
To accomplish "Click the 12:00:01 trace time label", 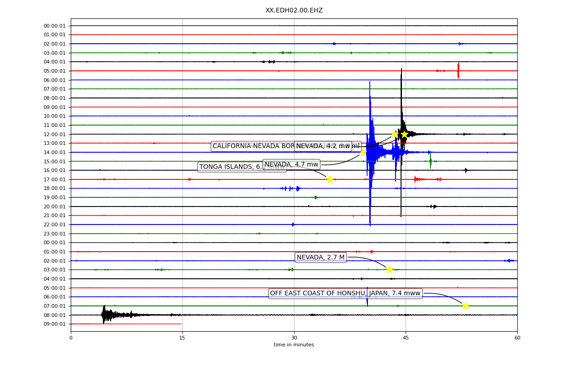I will tap(55, 134).
